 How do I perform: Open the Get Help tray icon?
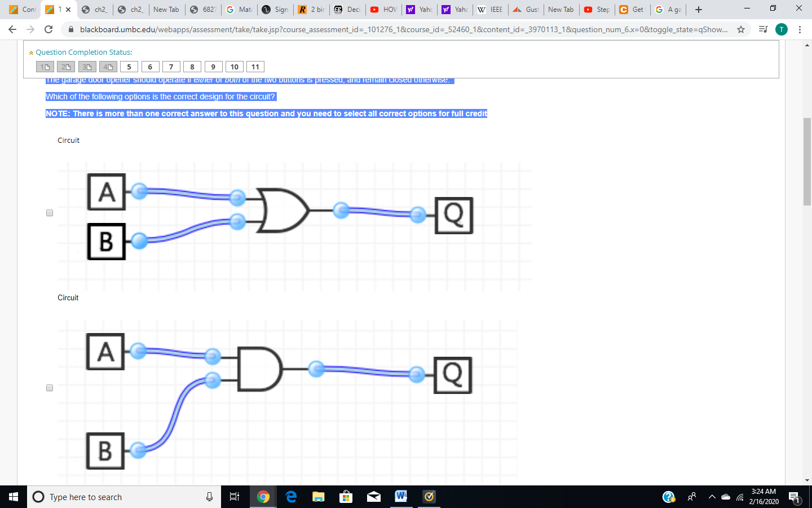point(669,497)
